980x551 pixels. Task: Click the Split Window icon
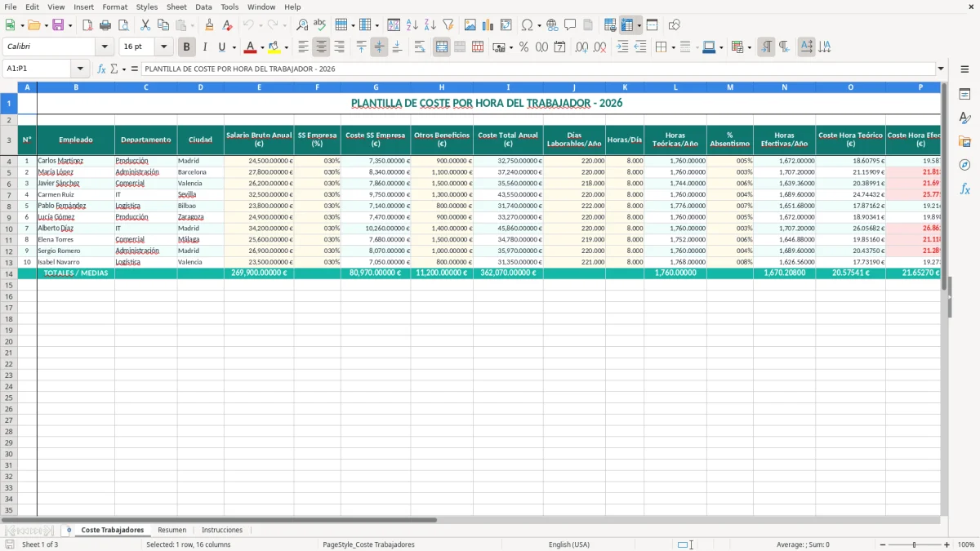coord(652,25)
